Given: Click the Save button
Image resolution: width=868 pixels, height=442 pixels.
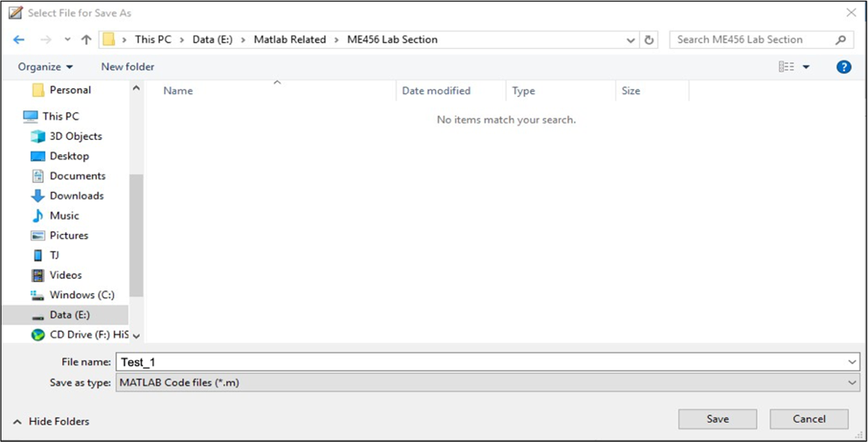Looking at the screenshot, I should click(717, 419).
